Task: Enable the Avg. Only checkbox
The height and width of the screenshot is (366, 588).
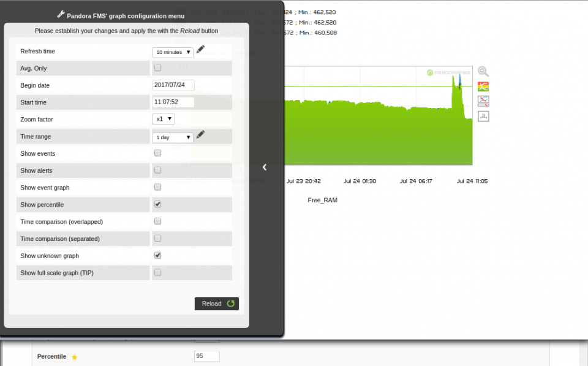Action: point(158,68)
